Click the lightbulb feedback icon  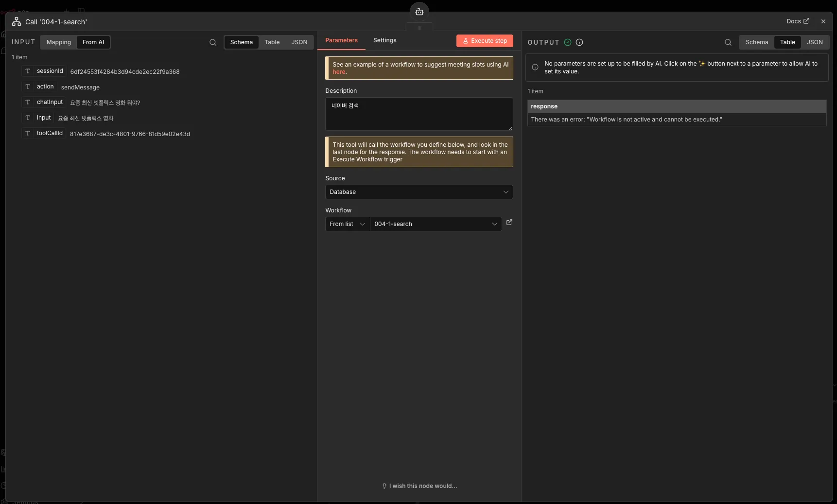pos(384,486)
